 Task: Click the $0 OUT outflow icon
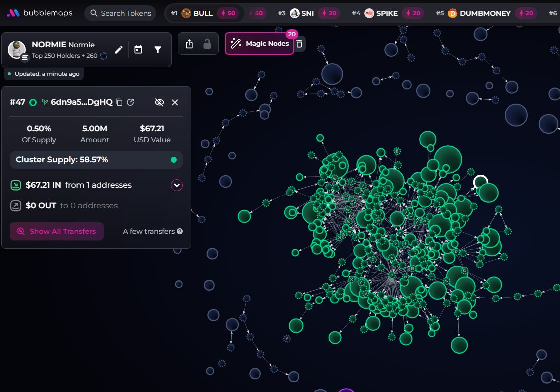point(15,206)
